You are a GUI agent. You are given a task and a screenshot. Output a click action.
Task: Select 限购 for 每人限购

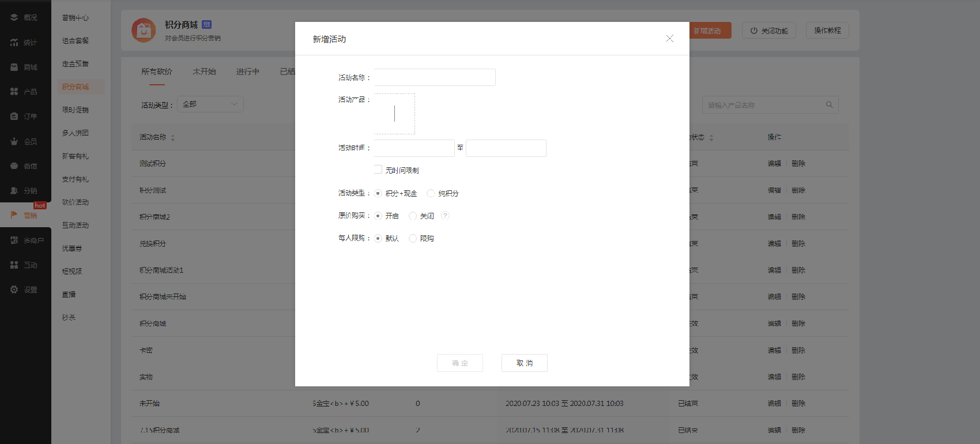point(413,238)
